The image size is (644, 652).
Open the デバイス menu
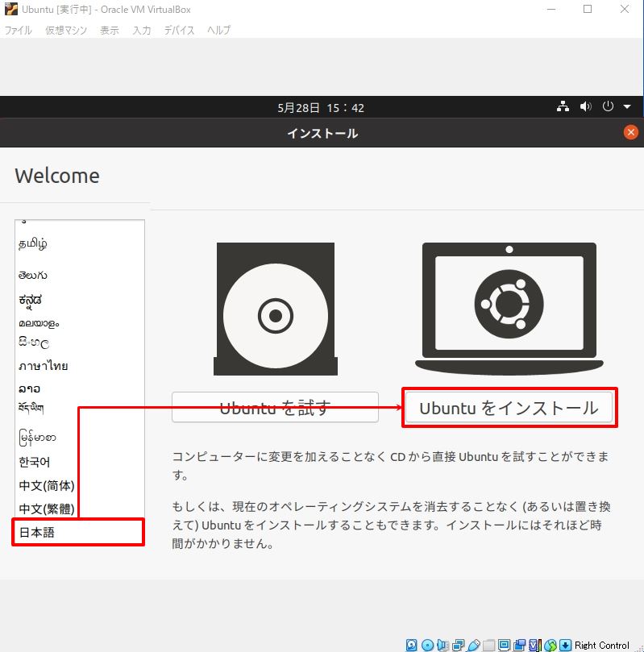tap(179, 31)
